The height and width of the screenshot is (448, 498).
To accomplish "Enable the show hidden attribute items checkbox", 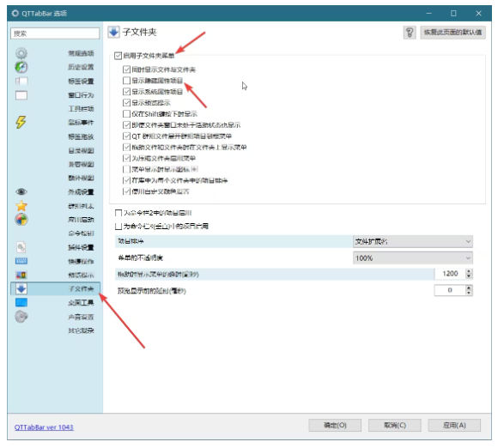I will pyautogui.click(x=126, y=81).
